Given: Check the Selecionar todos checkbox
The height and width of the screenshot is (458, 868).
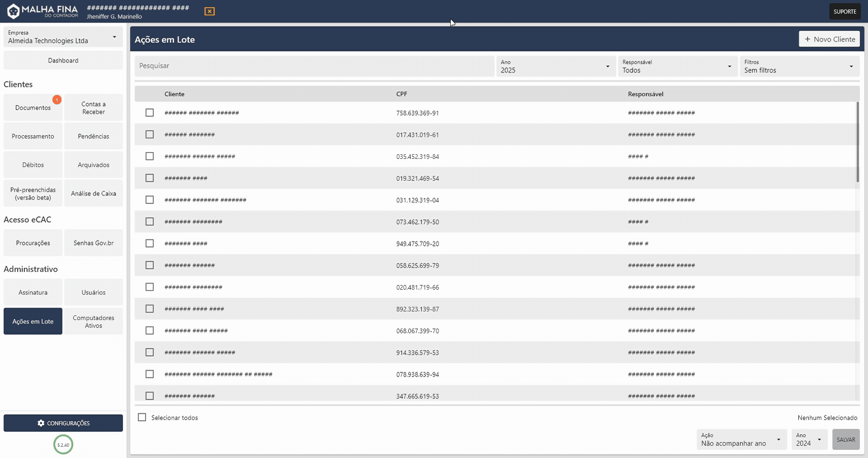Looking at the screenshot, I should pos(142,417).
